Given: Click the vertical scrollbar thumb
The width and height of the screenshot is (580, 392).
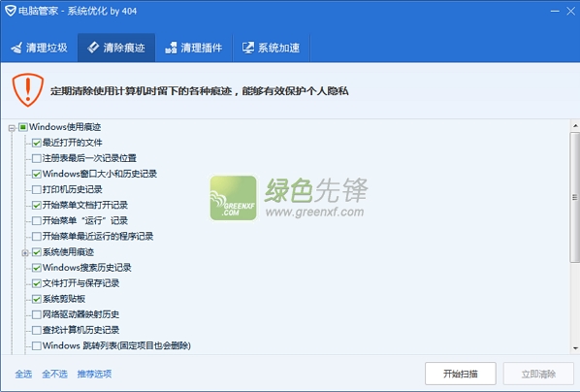Looking at the screenshot, I should (575, 197).
